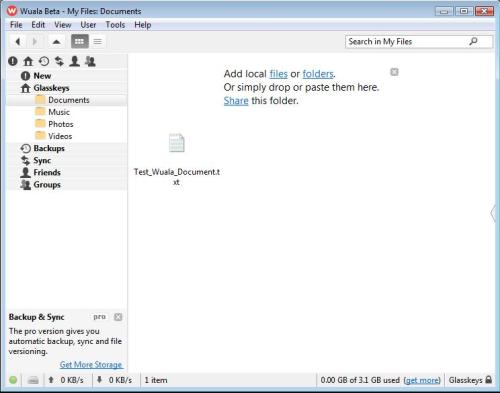The width and height of the screenshot is (500, 393).
Task: Expand the right side panel arrow
Action: coord(493,213)
